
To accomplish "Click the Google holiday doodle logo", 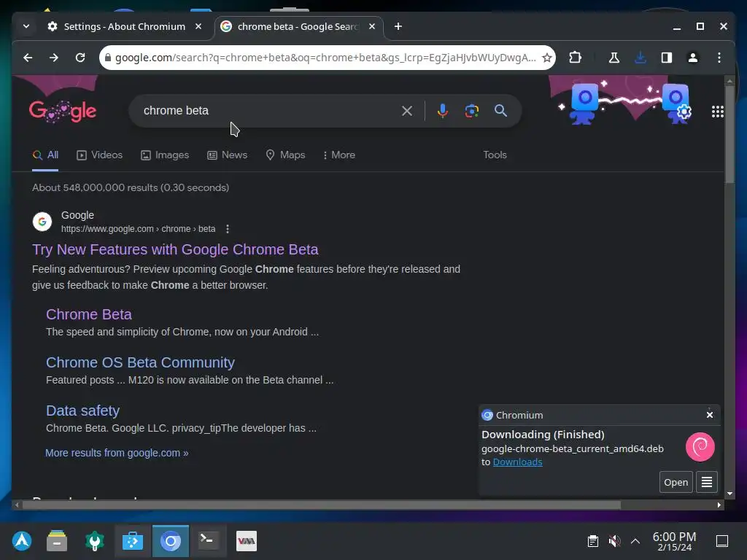I will 63,112.
